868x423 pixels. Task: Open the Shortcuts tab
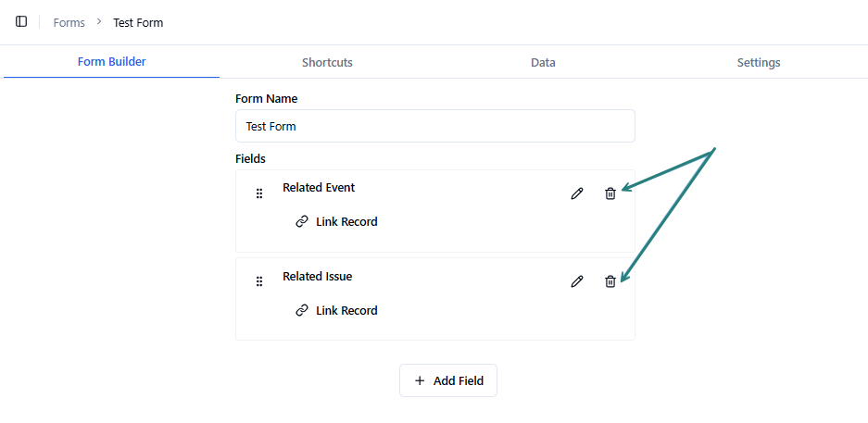(x=327, y=63)
